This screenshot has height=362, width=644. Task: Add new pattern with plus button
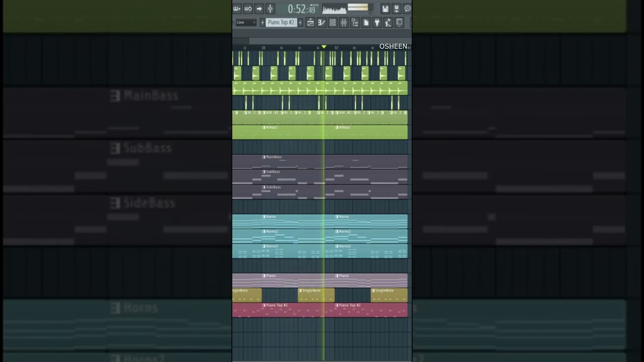300,23
